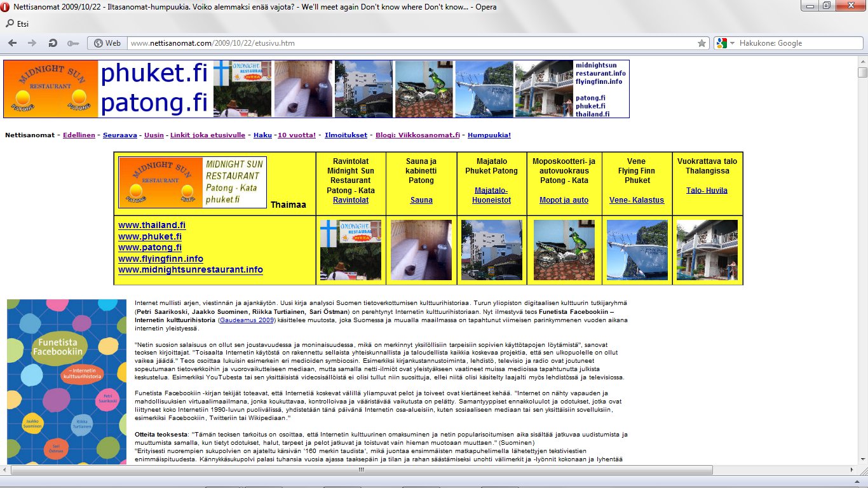Bookmark the page with the star icon
868x488 pixels.
tap(702, 43)
